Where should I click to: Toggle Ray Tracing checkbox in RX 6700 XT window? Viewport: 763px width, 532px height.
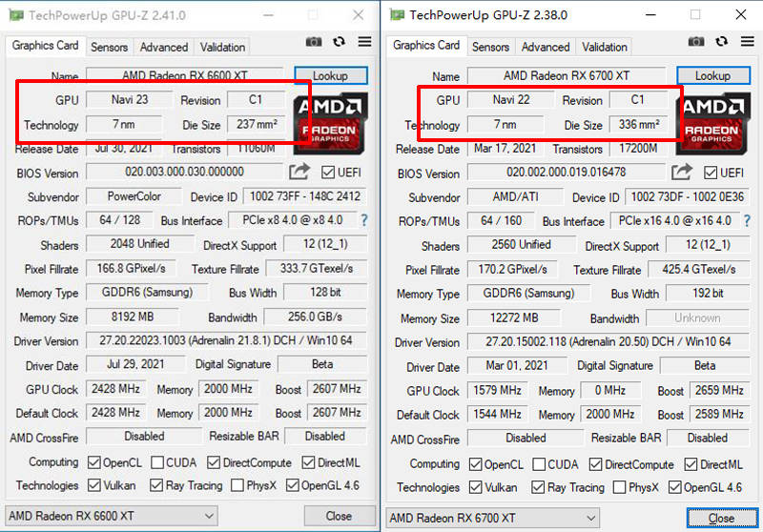pos(538,487)
